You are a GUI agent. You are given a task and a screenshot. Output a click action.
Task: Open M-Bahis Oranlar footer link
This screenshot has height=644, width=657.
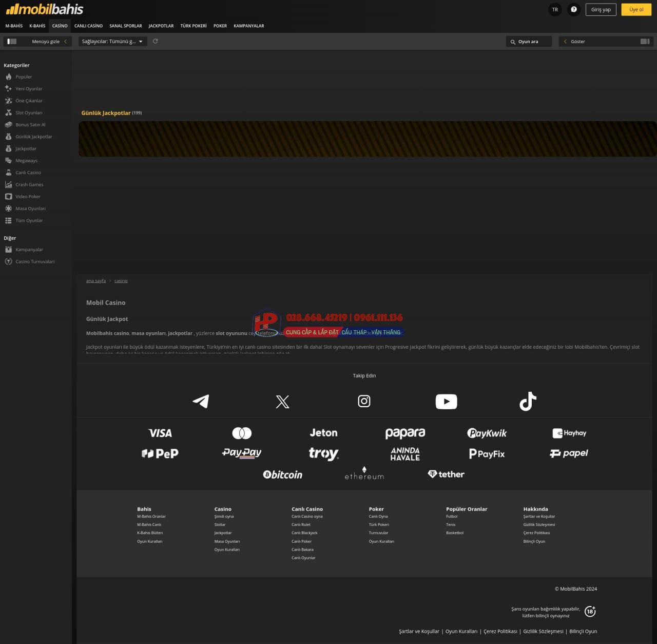[x=151, y=516]
